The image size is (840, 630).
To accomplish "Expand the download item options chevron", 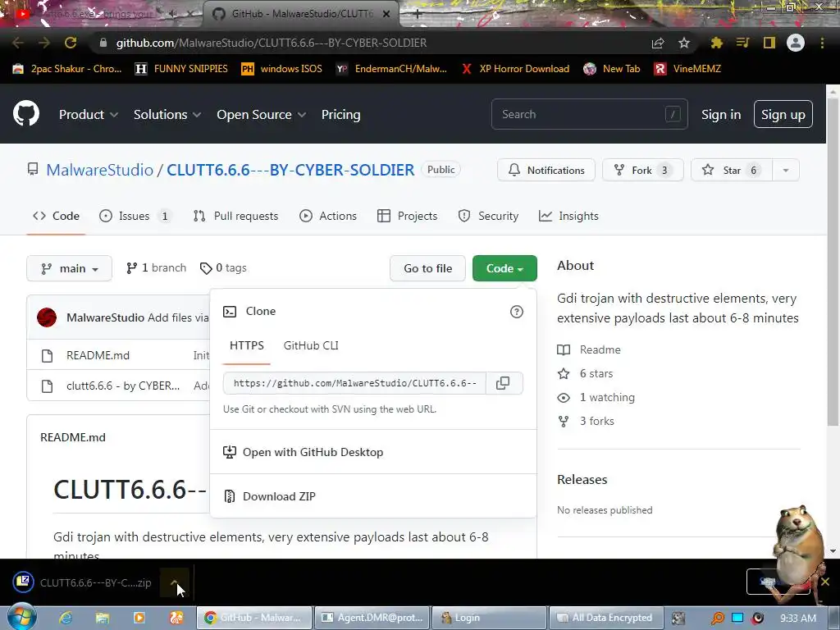I will coord(175,582).
